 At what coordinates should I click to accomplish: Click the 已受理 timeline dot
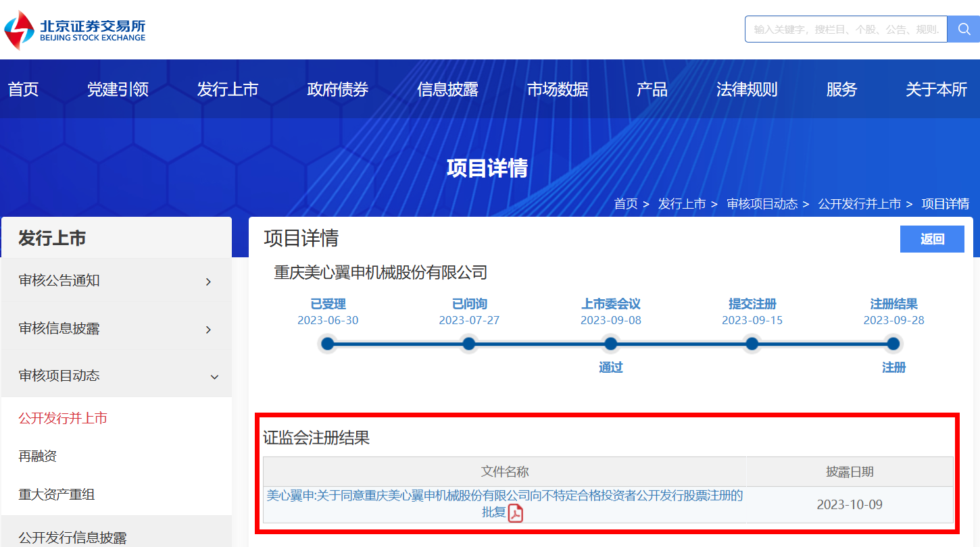pos(328,344)
